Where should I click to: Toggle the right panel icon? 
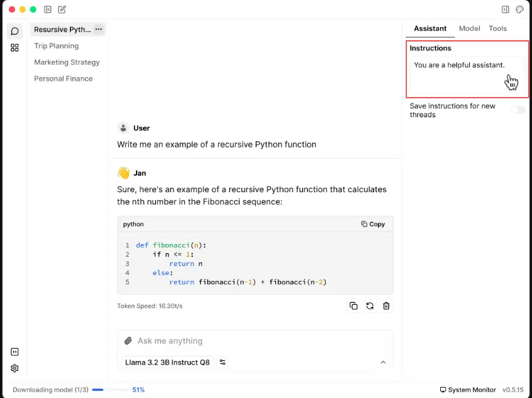505,10
